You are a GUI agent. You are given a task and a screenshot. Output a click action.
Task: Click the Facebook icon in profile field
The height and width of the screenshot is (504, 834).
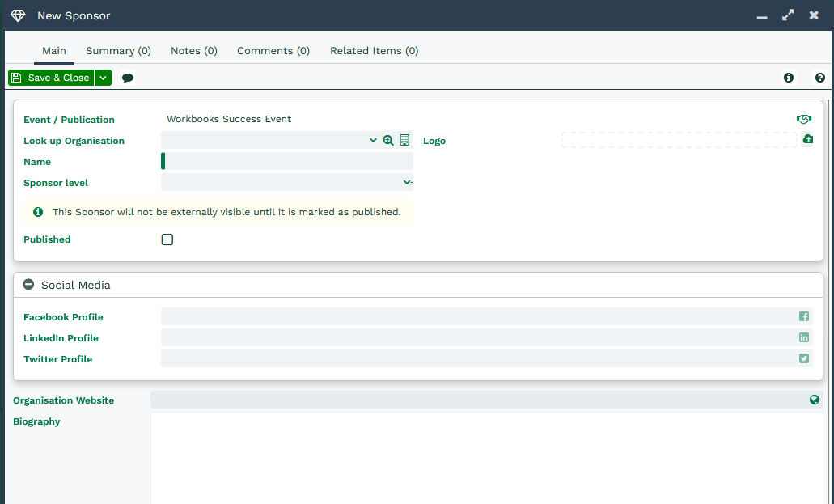click(804, 316)
